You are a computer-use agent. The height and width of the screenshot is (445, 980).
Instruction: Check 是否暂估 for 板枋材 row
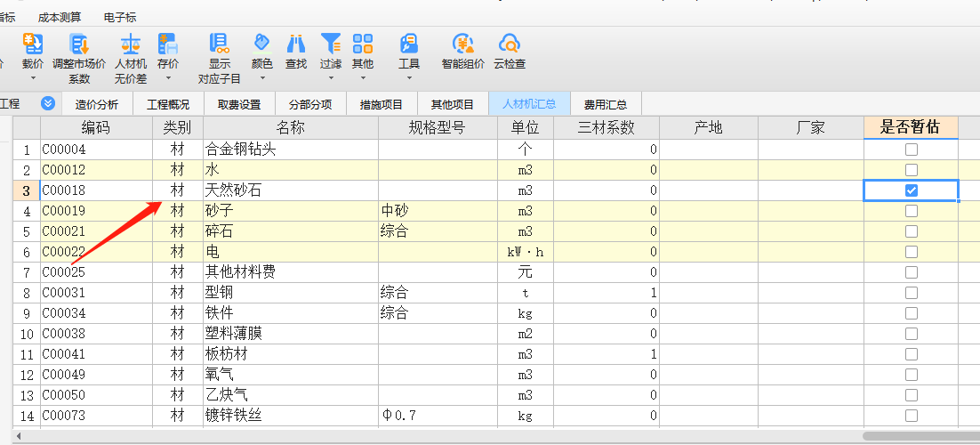[x=912, y=354]
